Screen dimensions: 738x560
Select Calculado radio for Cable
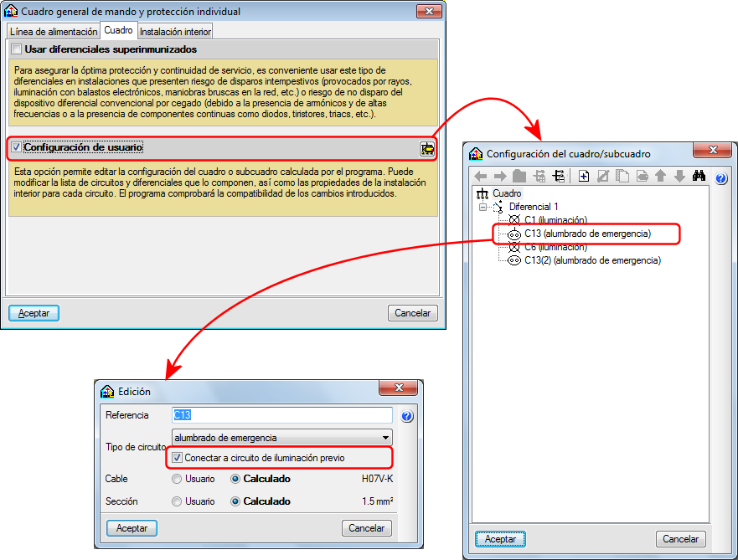[235, 479]
